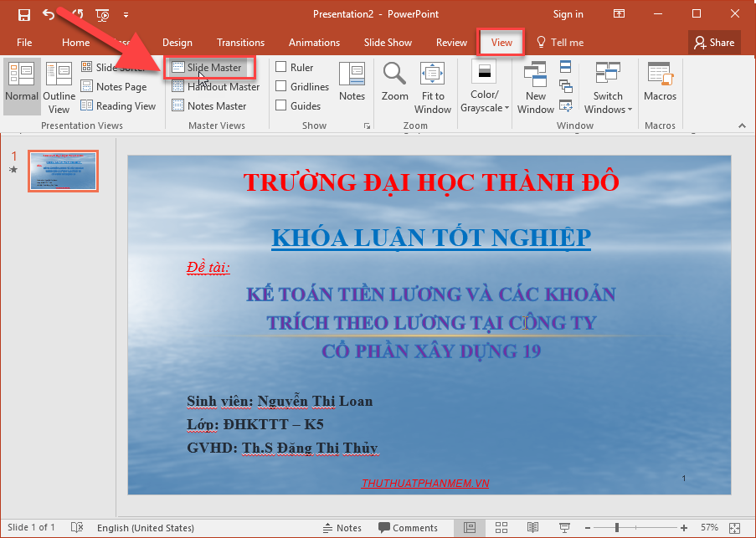Click the Đề tài: text on slide
This screenshot has height=538, width=756.
click(208, 267)
